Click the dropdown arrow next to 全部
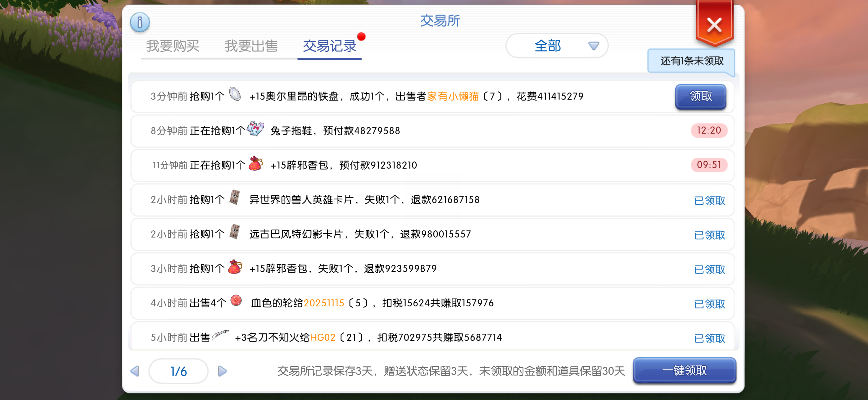Viewport: 868px width, 400px height. [593, 46]
